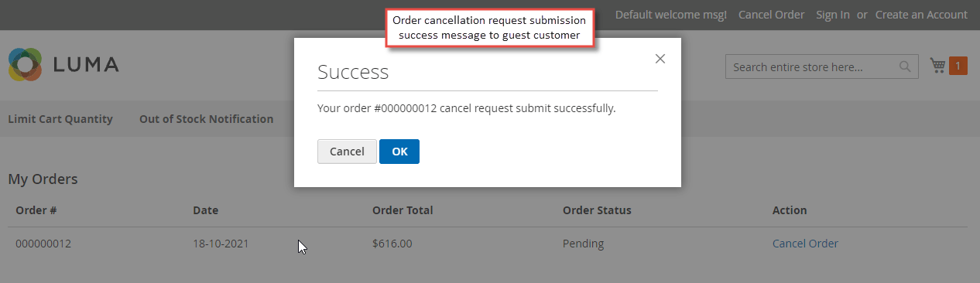Click the Sign In link
980x283 pixels.
coord(833,15)
